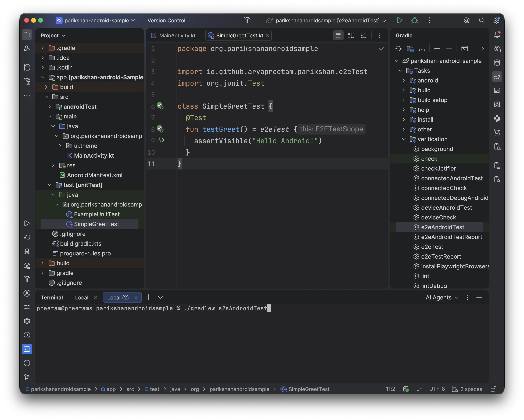Run the e2eAndroidTest configuration
Screen dimensions: 524x420
pos(399,20)
